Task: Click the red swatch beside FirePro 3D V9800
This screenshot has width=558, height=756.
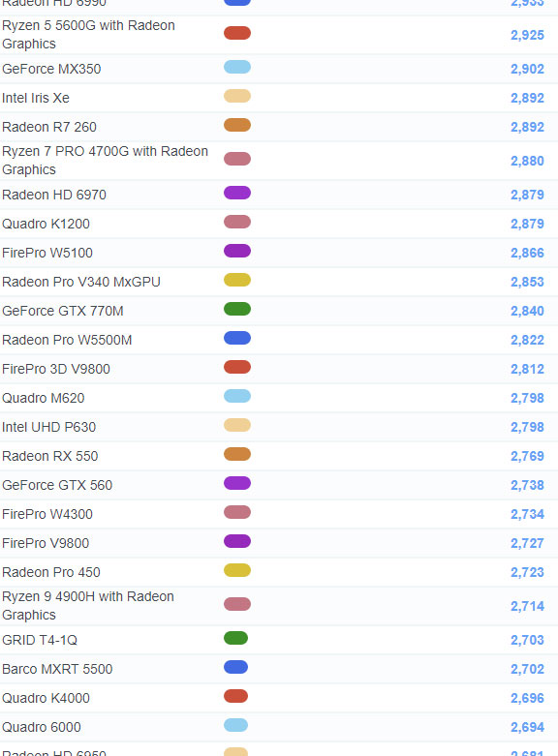Action: [x=237, y=367]
